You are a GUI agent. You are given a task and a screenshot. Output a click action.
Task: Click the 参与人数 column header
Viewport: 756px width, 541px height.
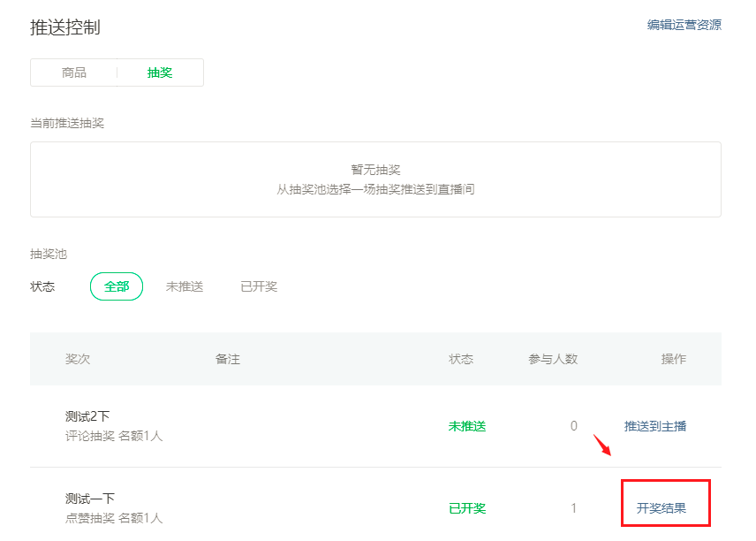pos(553,359)
